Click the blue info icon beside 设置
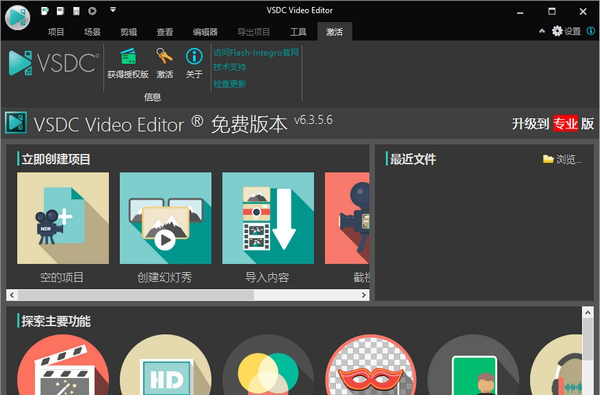 [591, 31]
